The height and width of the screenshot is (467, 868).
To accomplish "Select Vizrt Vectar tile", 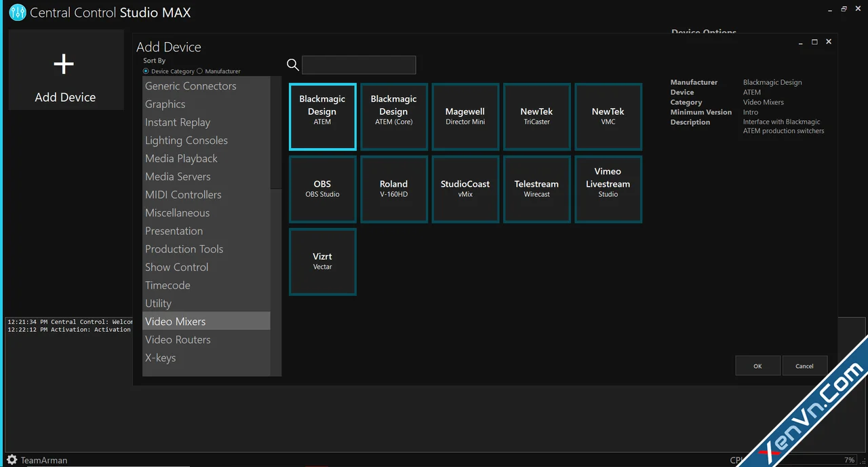I will click(323, 262).
